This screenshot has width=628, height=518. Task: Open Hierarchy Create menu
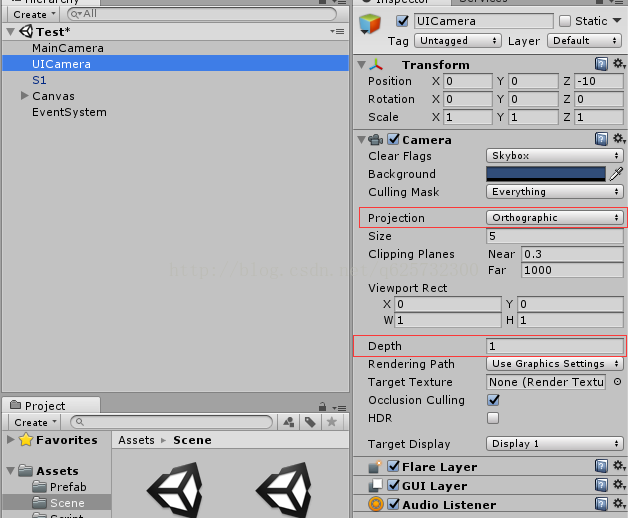pyautogui.click(x=34, y=14)
